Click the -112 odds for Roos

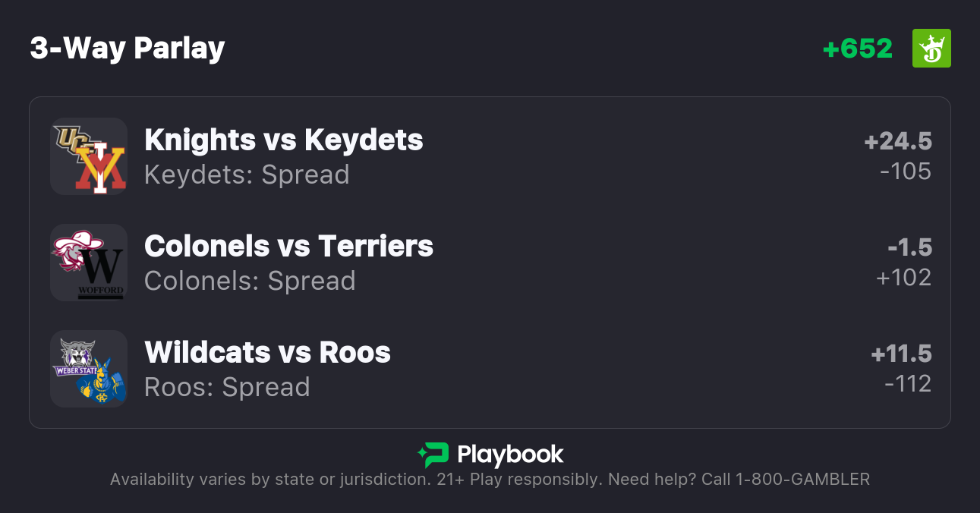coord(907,384)
